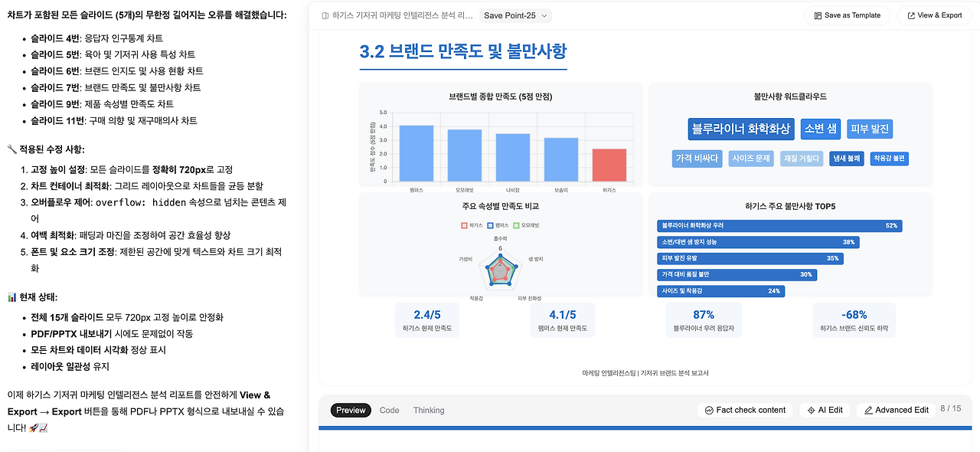The height and width of the screenshot is (452, 980).
Task: Click the 8 / 15 slide counter
Action: pyautogui.click(x=950, y=409)
